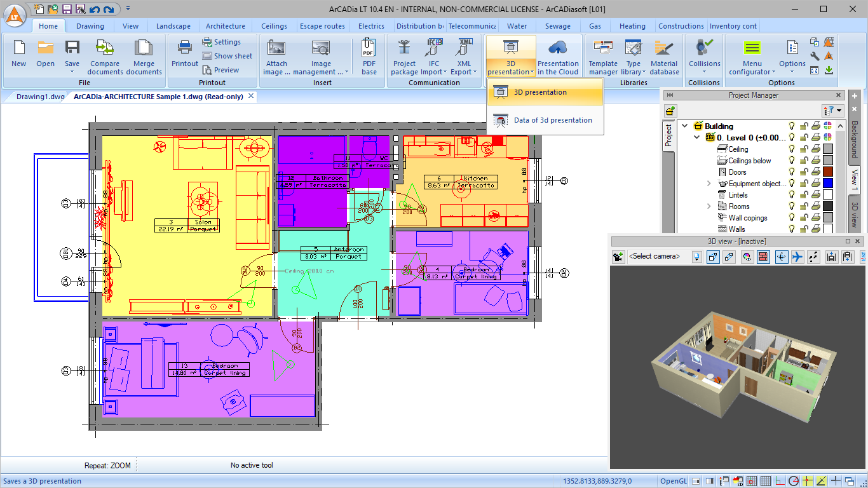Click the coordinates readout in status bar
The image size is (868, 488).
tap(597, 481)
